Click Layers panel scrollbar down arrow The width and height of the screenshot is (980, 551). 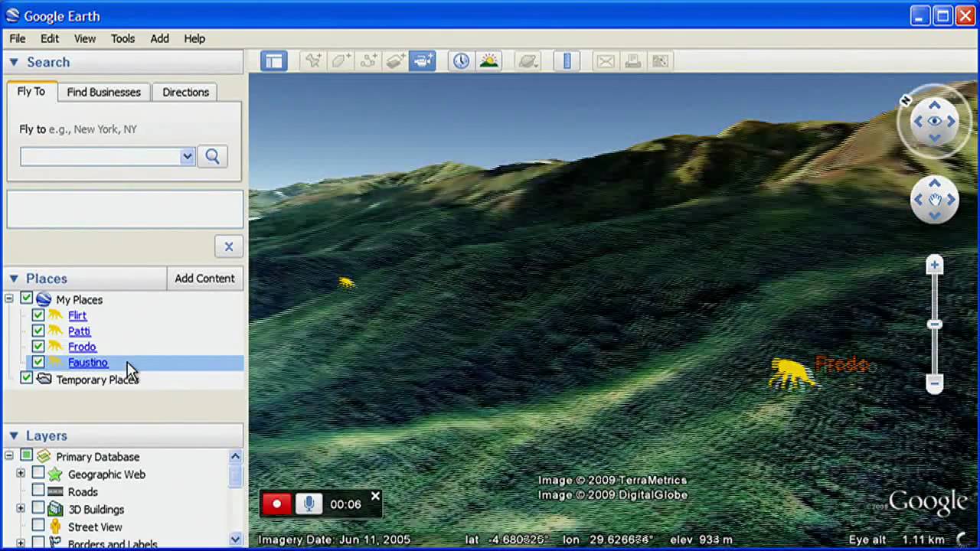[x=235, y=539]
